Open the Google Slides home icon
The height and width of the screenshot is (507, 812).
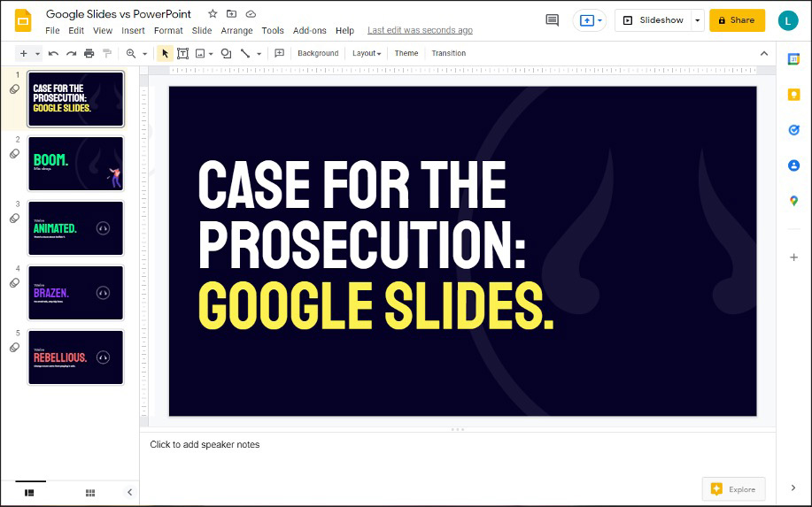point(23,20)
